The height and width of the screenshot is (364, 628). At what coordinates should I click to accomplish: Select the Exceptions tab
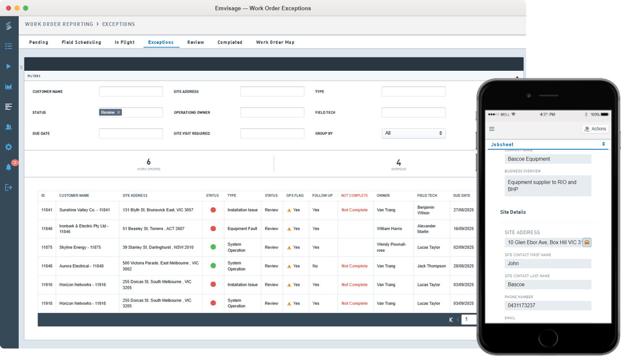161,42
